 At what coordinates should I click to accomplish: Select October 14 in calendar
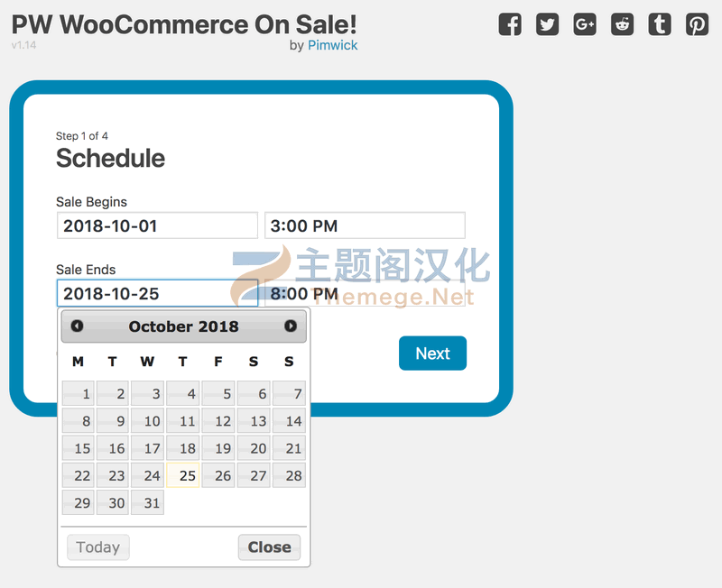[289, 420]
